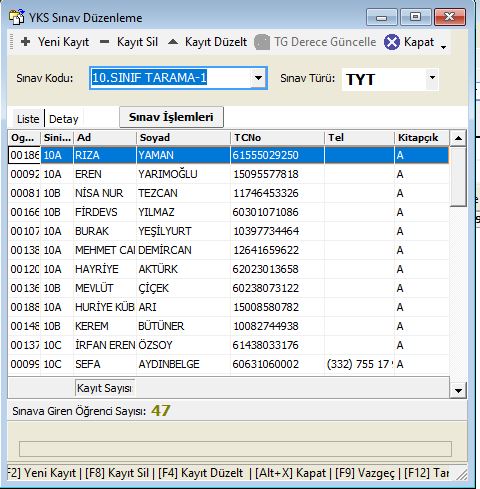Image resolution: width=480 pixels, height=489 pixels.
Task: Sort by the Soyad column header
Action: 183,138
